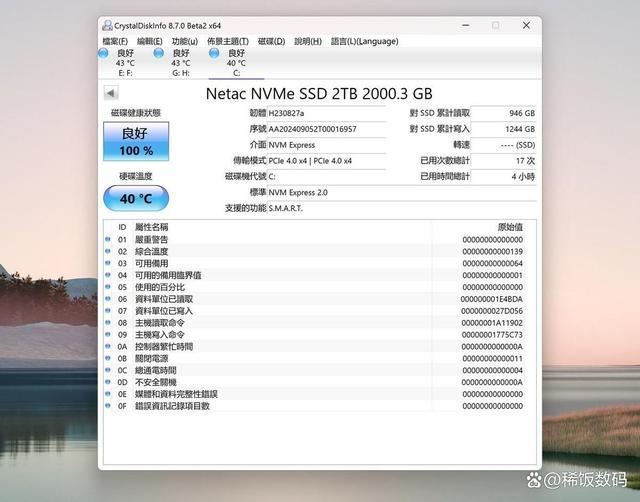Click the 良好 100 % health status button

(136, 141)
